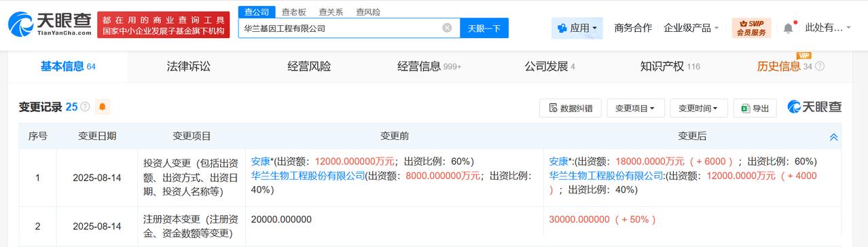Switch to the 查风险 search tab
The width and height of the screenshot is (868, 247).
368,12
